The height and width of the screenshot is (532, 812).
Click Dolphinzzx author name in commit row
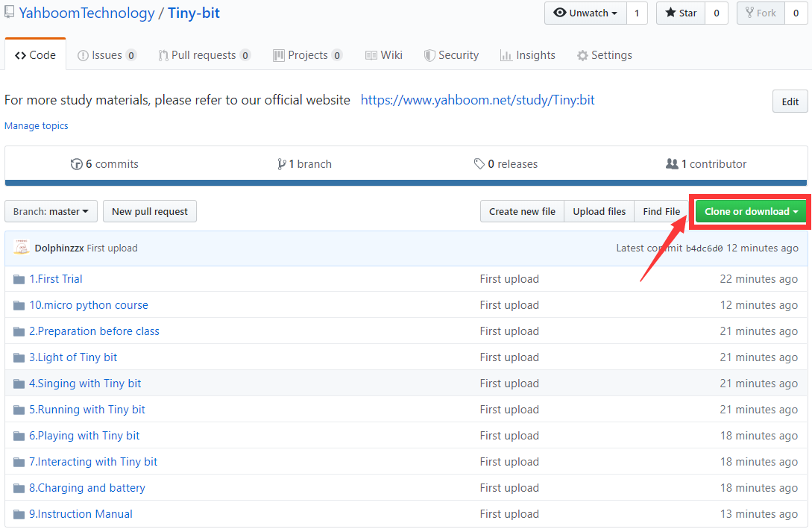[59, 248]
